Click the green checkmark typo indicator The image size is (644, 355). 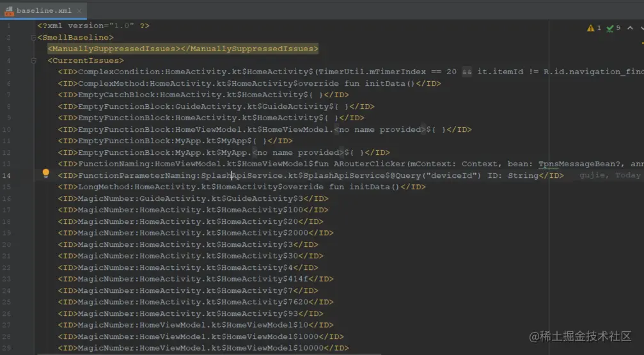coord(610,28)
